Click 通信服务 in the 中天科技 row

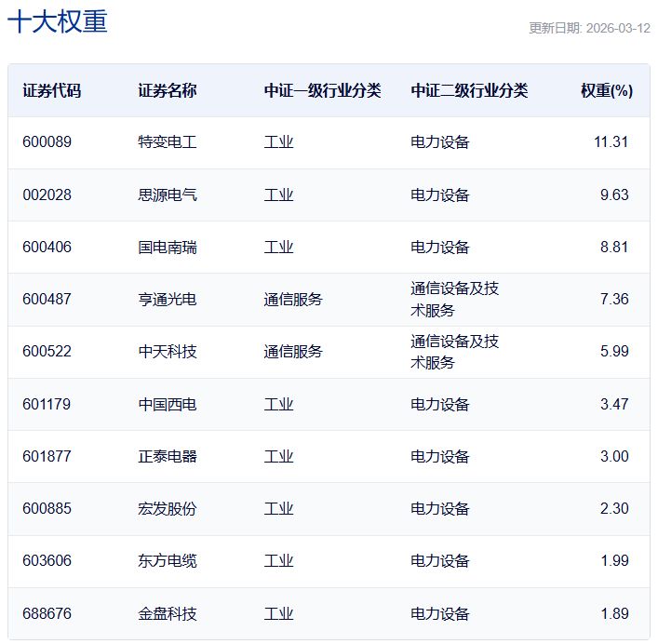[x=293, y=352]
